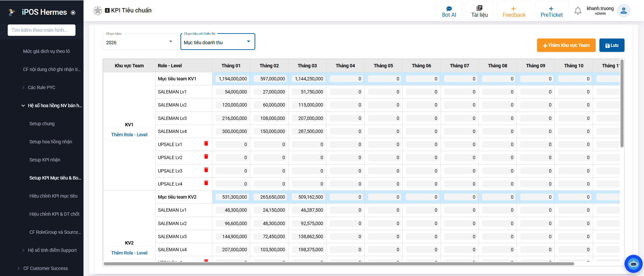
Task: Click the Role - Level column header
Action: (x=184, y=66)
